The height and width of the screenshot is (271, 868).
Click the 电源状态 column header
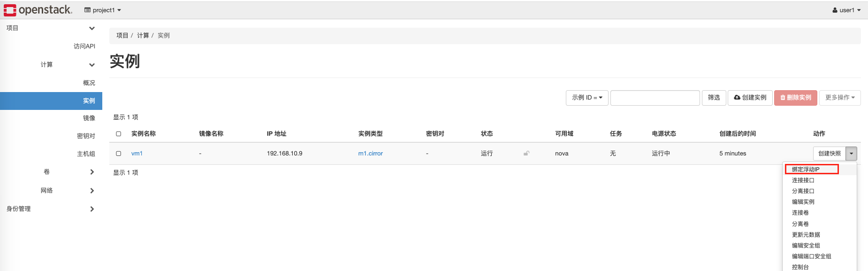[x=664, y=133]
